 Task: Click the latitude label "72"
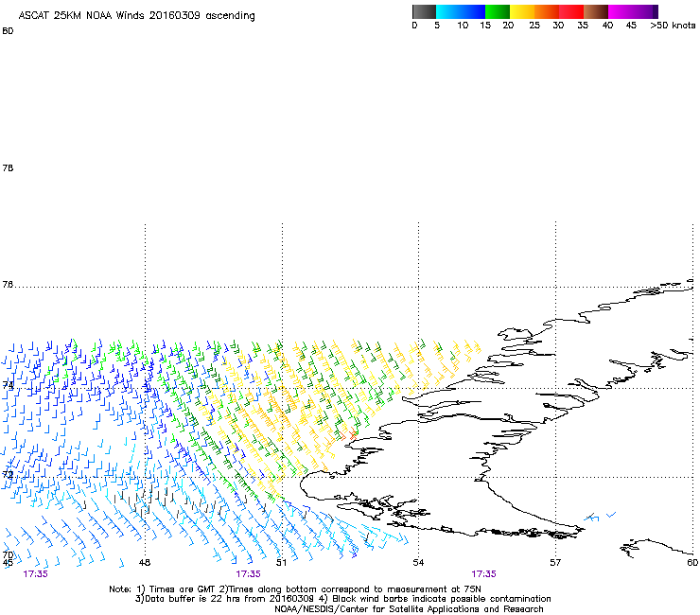coord(8,474)
